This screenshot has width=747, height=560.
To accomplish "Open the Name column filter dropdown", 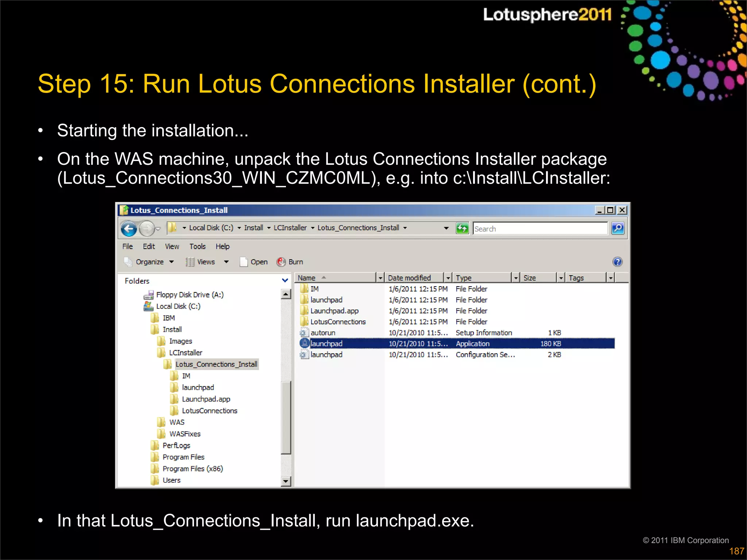I will pyautogui.click(x=380, y=278).
